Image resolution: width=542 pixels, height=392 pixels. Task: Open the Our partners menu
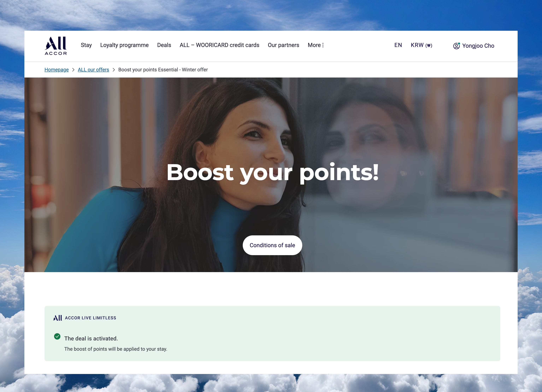(283, 45)
